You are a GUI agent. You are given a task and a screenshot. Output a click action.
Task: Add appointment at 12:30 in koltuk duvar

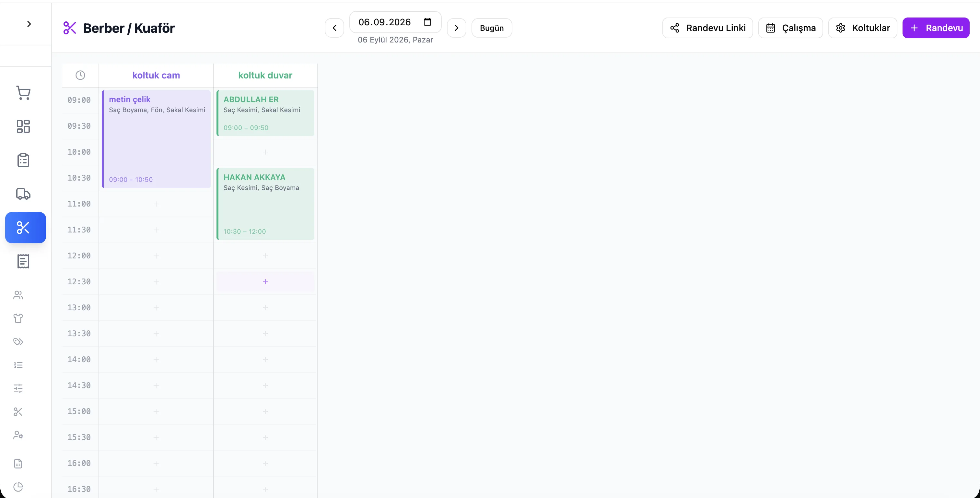tap(265, 282)
